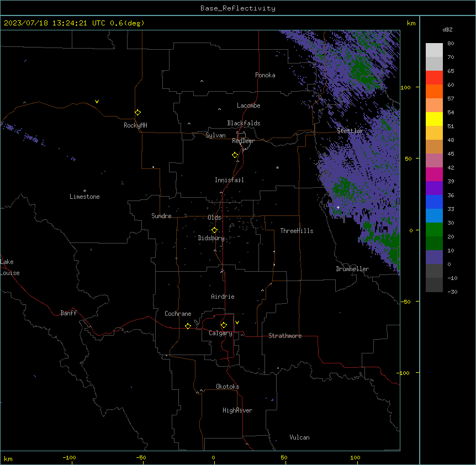Screen dimensions: 476x465
Task: Select the -10 dBZ dark gray swatch
Action: pyautogui.click(x=434, y=285)
